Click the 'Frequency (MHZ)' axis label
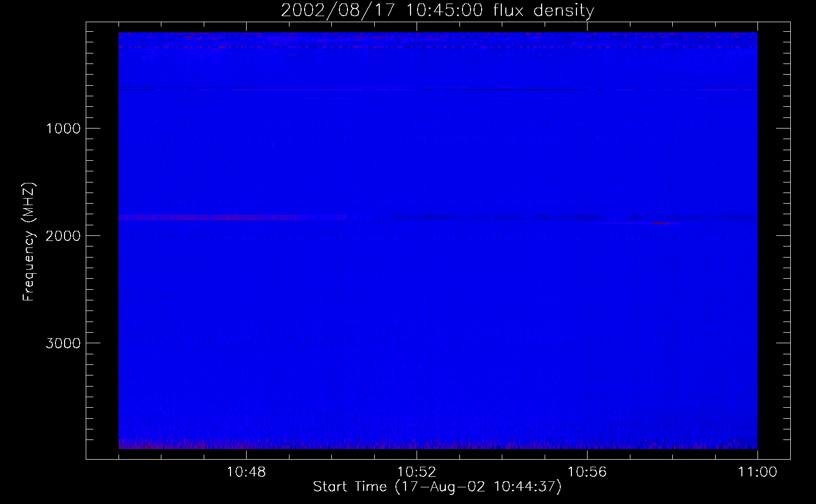 pyautogui.click(x=29, y=242)
